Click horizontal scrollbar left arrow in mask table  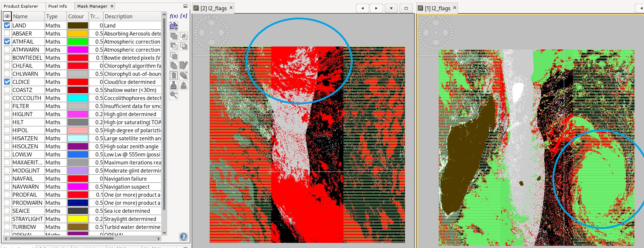click(x=5, y=238)
